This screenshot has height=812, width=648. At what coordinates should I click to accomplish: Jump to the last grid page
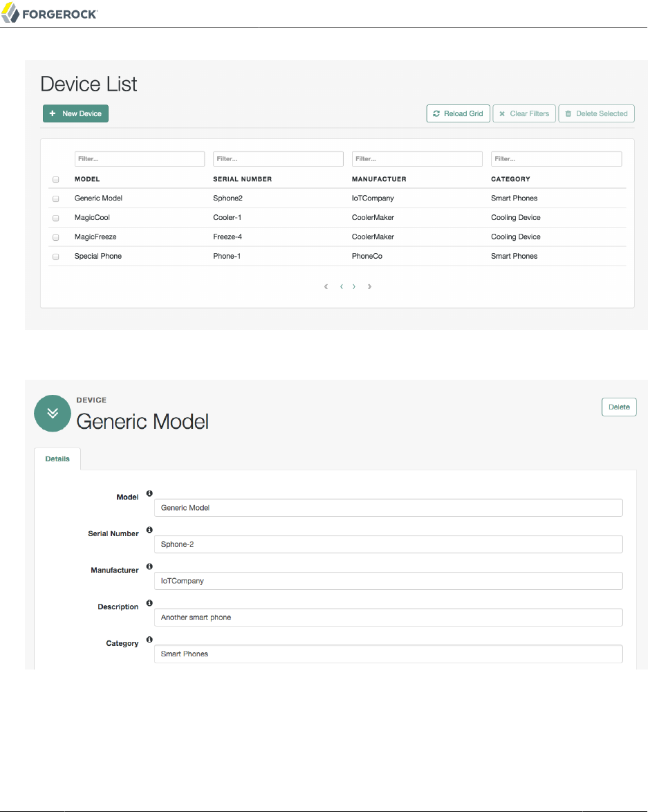click(370, 286)
